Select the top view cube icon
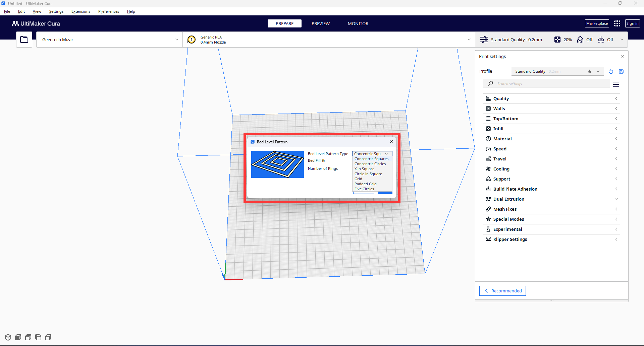Image resolution: width=644 pixels, height=346 pixels. [28, 337]
